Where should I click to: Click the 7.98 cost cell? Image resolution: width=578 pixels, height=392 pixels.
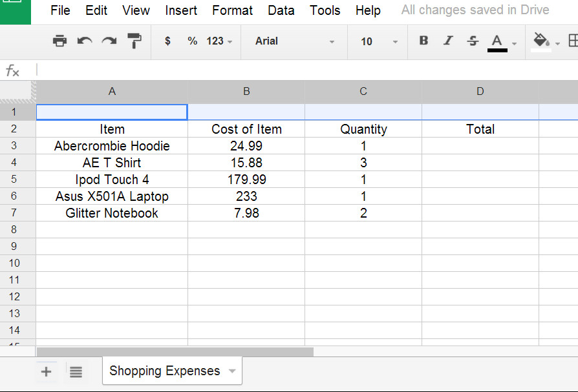pos(246,213)
